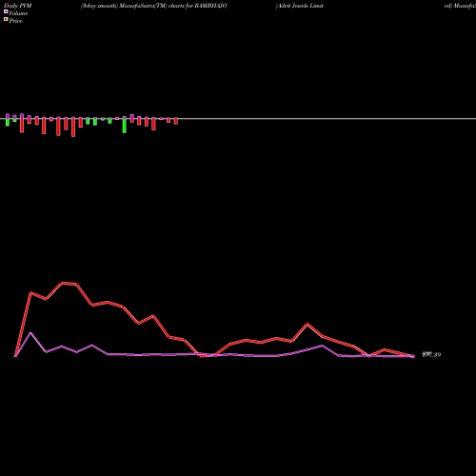476x476 pixels.
Task: Click the value label at line end
Action: click(x=431, y=354)
